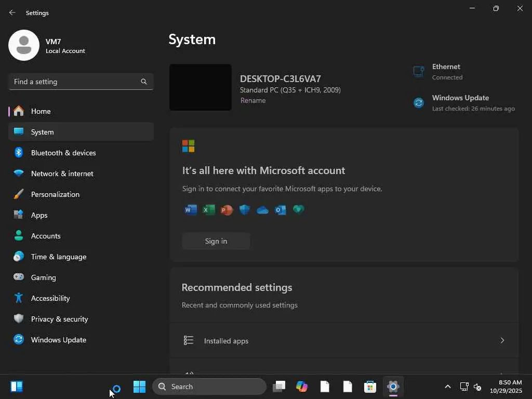Click the search magnifier in Find a setting
The width and height of the screenshot is (532, 399).
[x=144, y=82]
